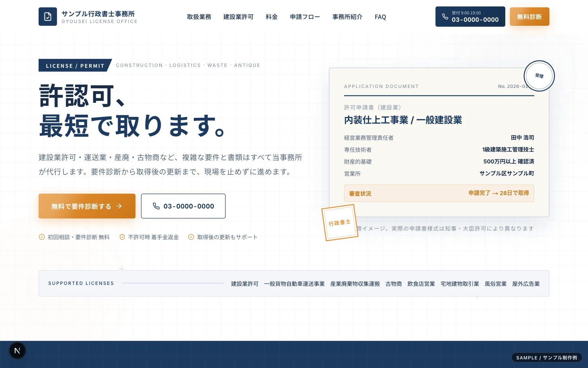Click 無料で要件診断する button
Viewport: 588px width, 368px height.
87,206
